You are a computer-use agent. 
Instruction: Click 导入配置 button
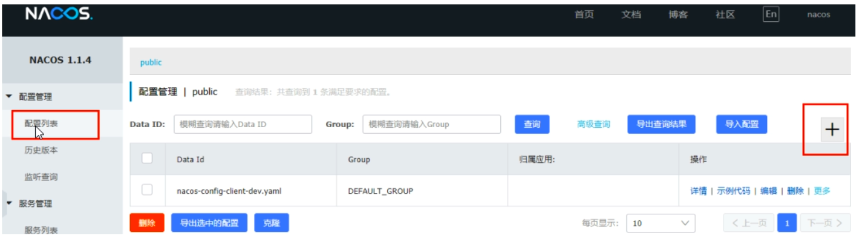click(x=742, y=124)
